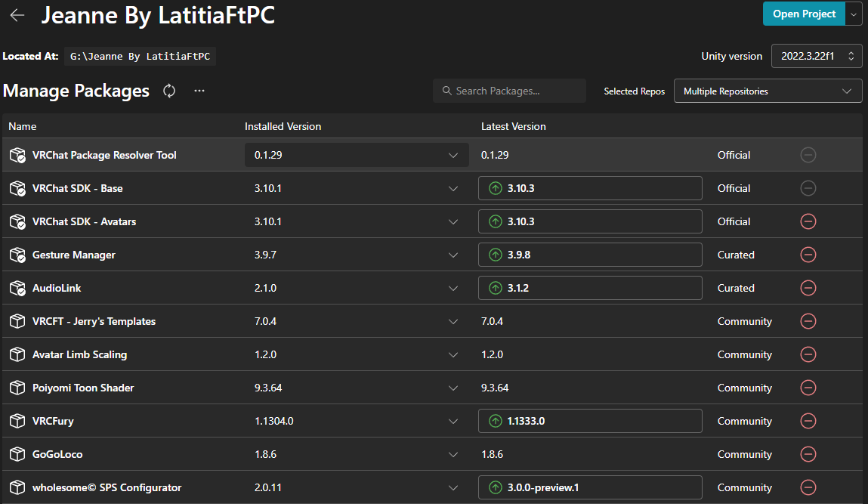Click the Community label in the GoGoLoco row
The height and width of the screenshot is (504, 868).
pyautogui.click(x=745, y=454)
